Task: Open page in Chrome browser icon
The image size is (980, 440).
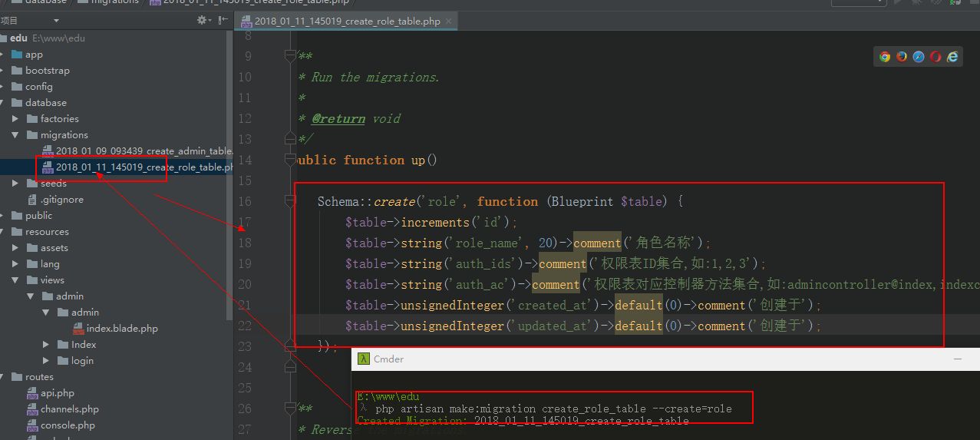Action: click(x=885, y=56)
